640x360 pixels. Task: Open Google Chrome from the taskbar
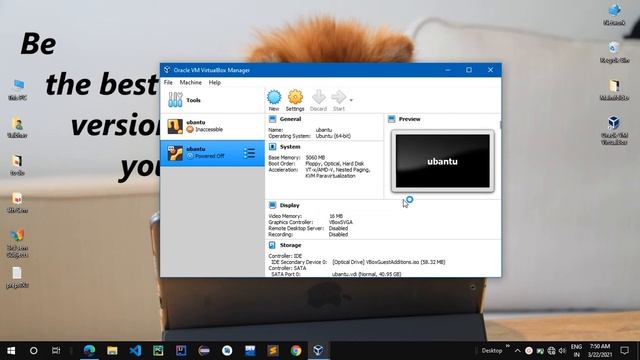[296, 351]
